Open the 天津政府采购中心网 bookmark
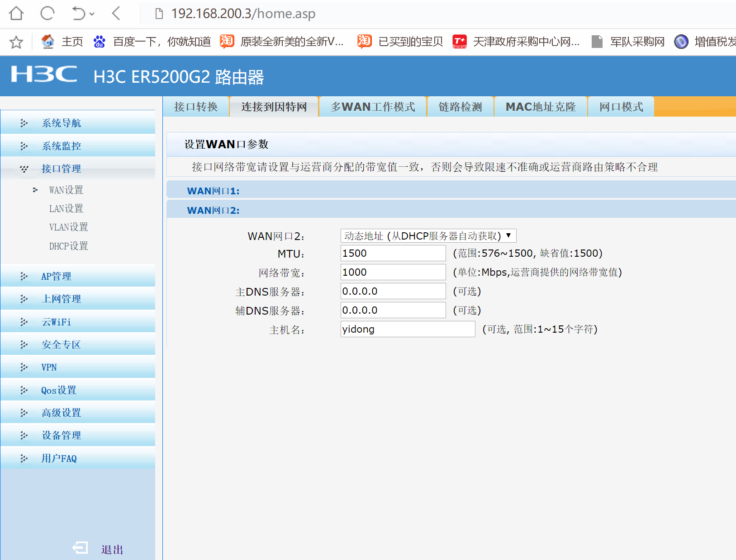 click(516, 42)
